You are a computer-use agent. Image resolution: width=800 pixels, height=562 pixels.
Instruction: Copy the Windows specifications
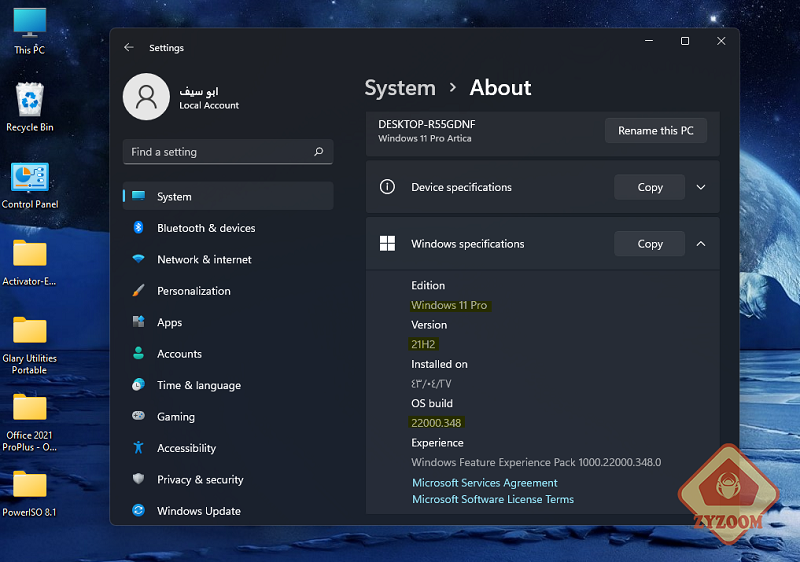649,244
